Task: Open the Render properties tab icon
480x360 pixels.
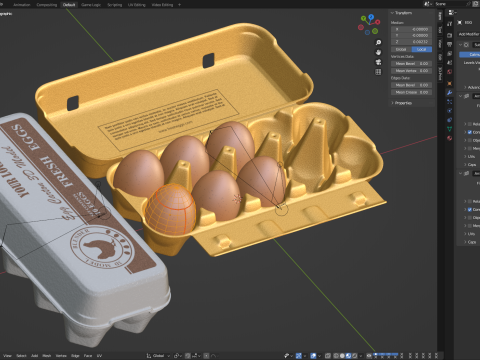Action: click(x=450, y=35)
